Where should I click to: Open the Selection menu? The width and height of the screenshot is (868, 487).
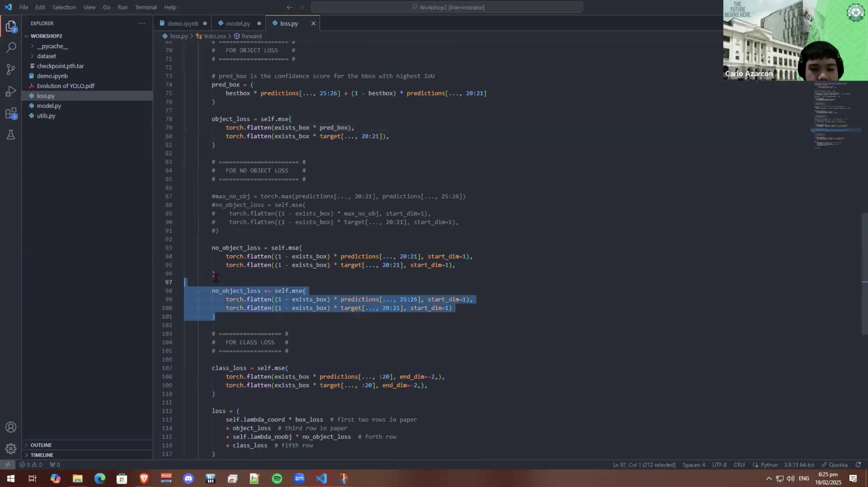pos(64,7)
